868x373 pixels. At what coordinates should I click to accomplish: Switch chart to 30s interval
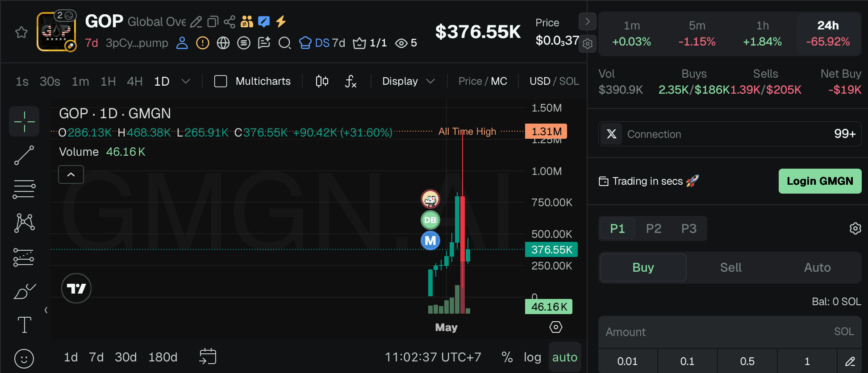(x=50, y=81)
